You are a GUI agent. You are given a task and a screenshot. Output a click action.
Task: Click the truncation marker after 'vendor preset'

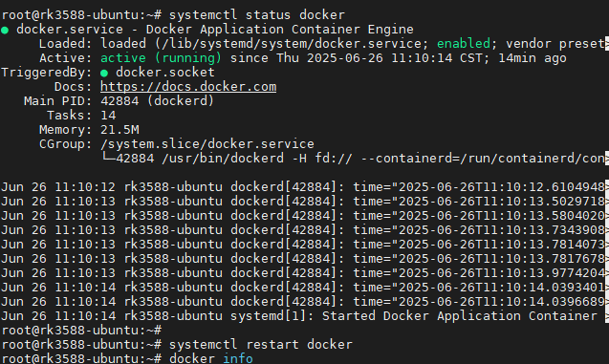click(607, 44)
